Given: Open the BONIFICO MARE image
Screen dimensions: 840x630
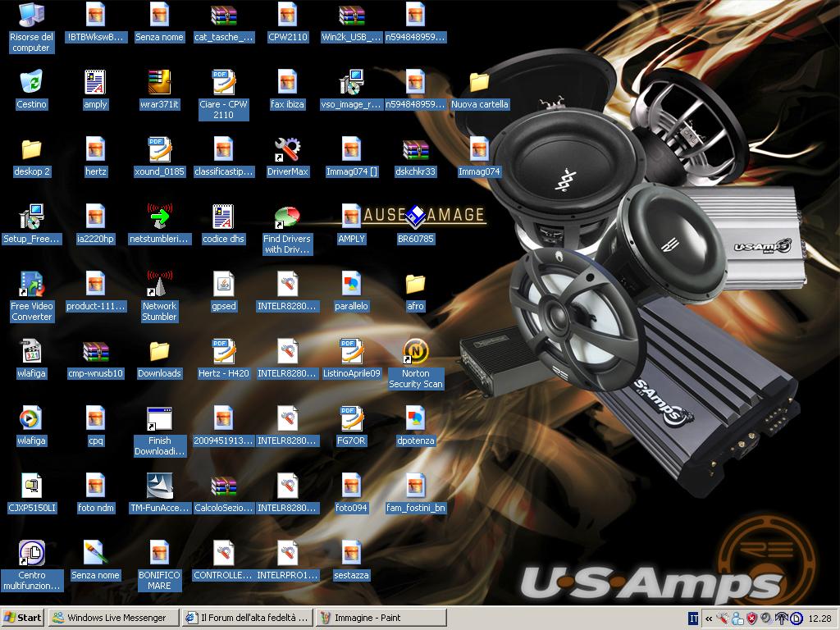Looking at the screenshot, I should click(159, 565).
